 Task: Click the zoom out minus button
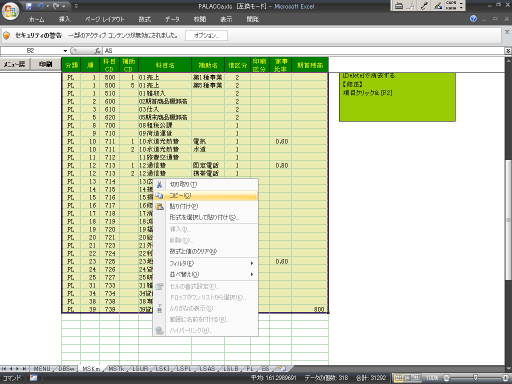pyautogui.click(x=446, y=378)
